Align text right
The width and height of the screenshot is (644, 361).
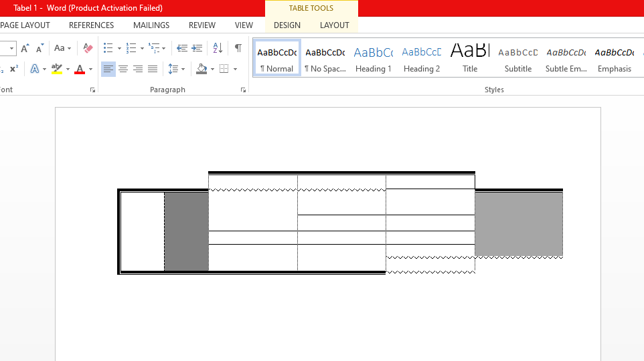click(x=138, y=69)
